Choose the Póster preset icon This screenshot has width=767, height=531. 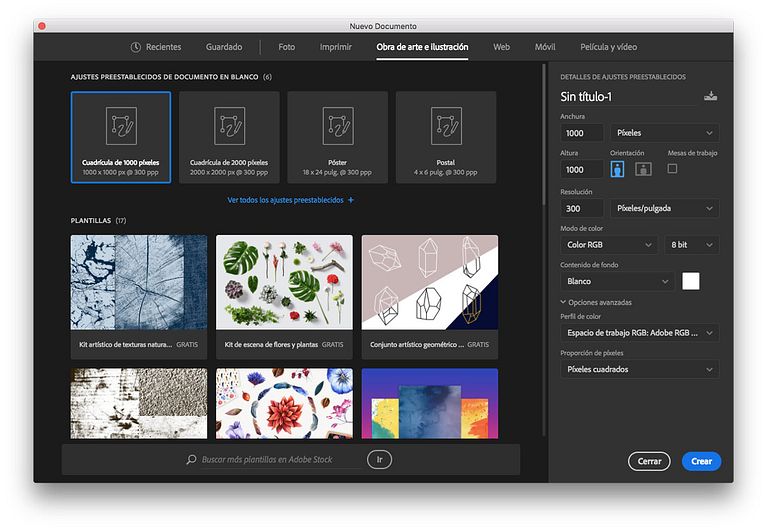click(337, 126)
